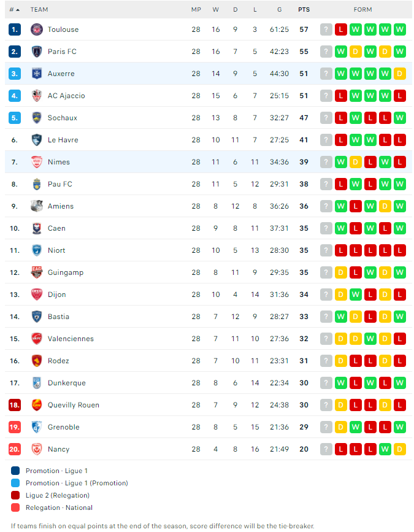The width and height of the screenshot is (414, 532).
Task: Open the Nimes club crest
Action: click(37, 162)
